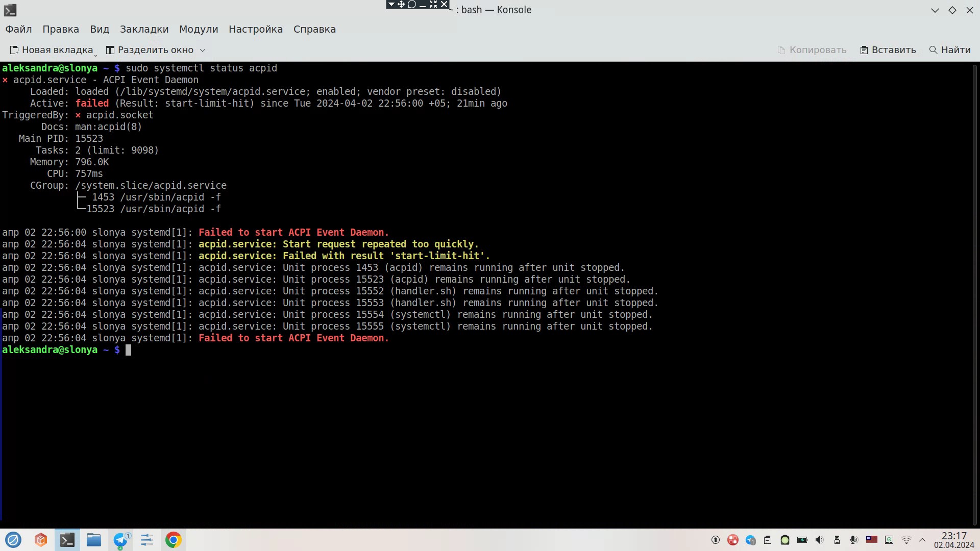This screenshot has height=551, width=980.
Task: Open the file manager folder icon
Action: (x=94, y=540)
